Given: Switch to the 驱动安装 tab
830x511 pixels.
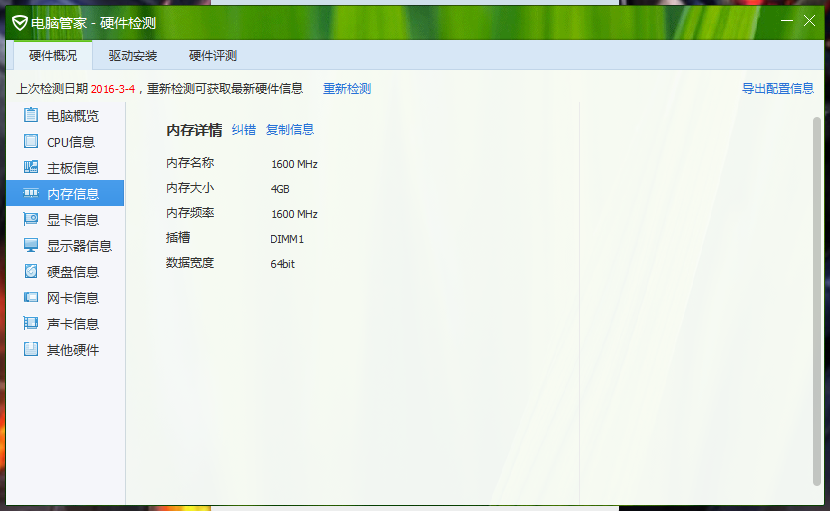Looking at the screenshot, I should click(x=133, y=56).
